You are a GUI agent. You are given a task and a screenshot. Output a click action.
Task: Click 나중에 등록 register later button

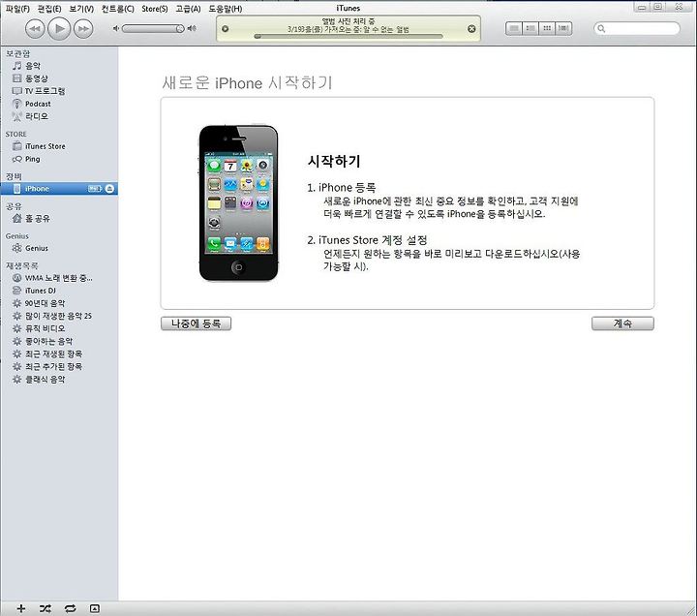coord(196,323)
